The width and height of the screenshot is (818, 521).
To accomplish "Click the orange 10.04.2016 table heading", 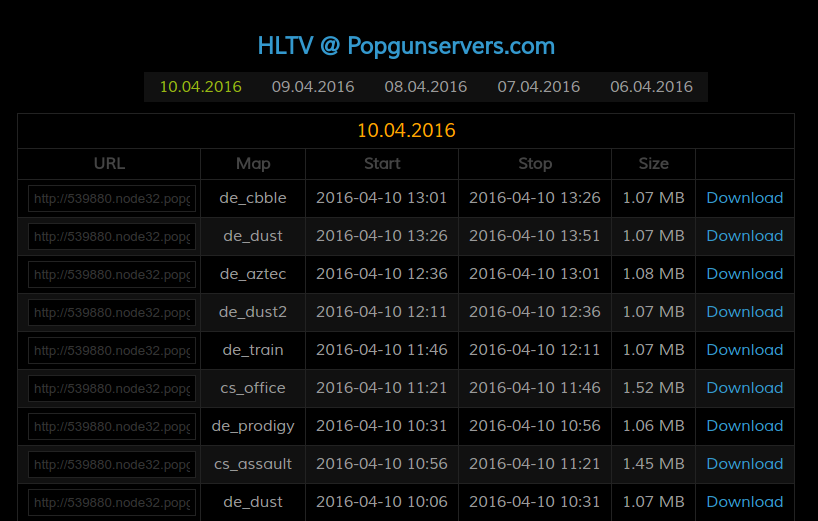I will (x=406, y=130).
